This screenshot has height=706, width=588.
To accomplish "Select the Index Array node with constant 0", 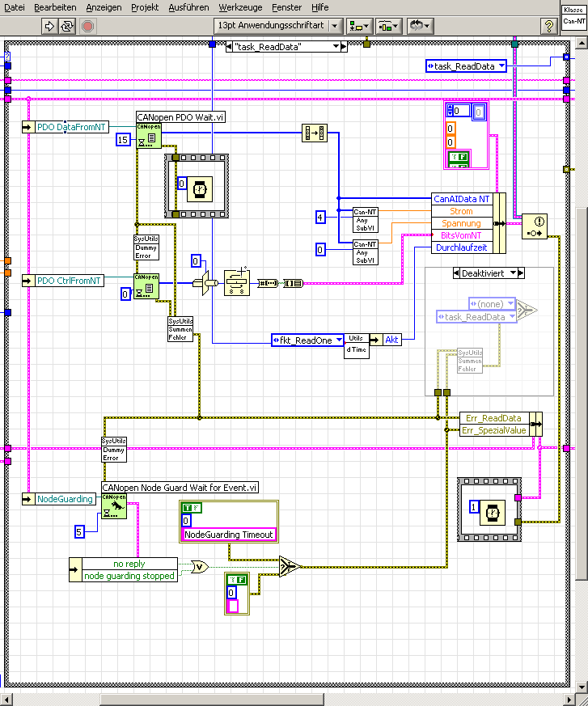I will (x=205, y=283).
